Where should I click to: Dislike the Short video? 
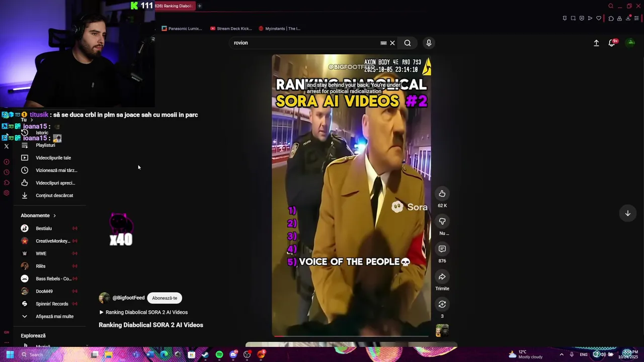tap(442, 221)
